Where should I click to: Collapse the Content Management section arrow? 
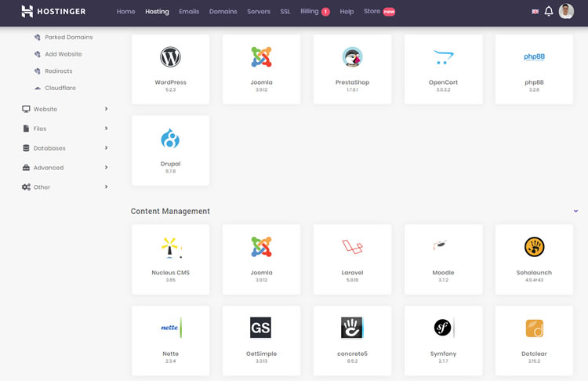(575, 211)
